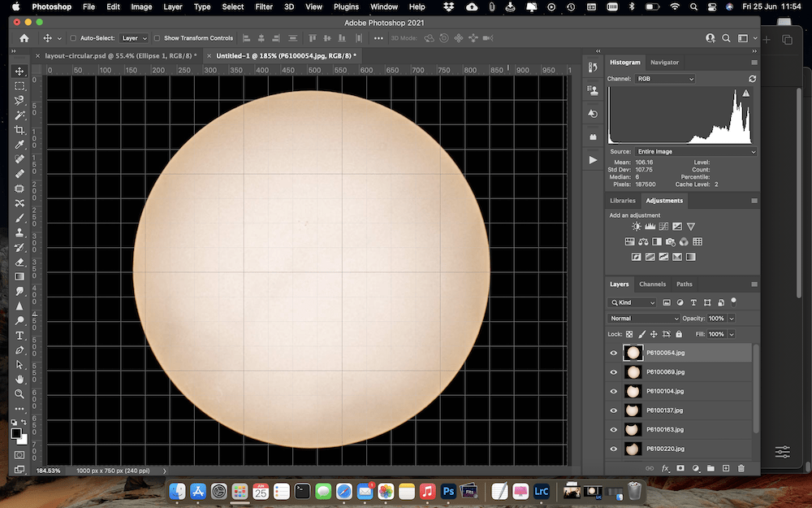The image size is (812, 508).
Task: Create a new layer group
Action: (710, 468)
